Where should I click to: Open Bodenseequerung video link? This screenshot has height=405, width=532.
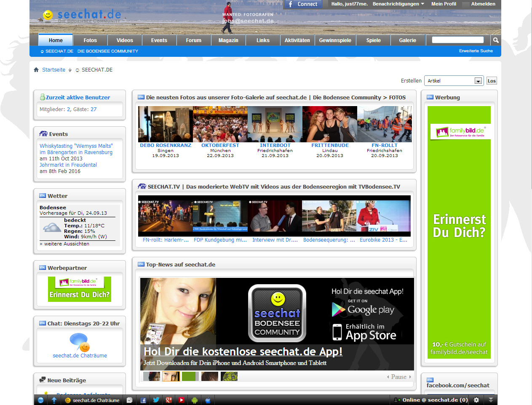[329, 240]
